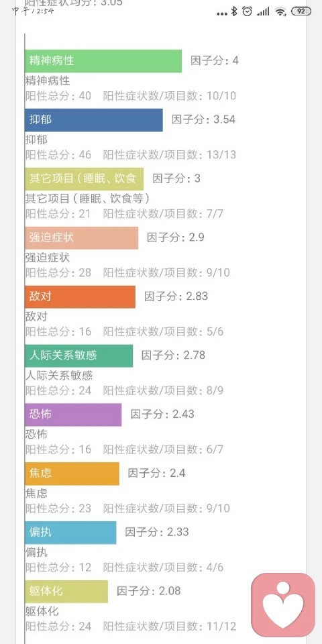Tap the pink heart app icon
This screenshot has width=322, height=644.
click(283, 605)
